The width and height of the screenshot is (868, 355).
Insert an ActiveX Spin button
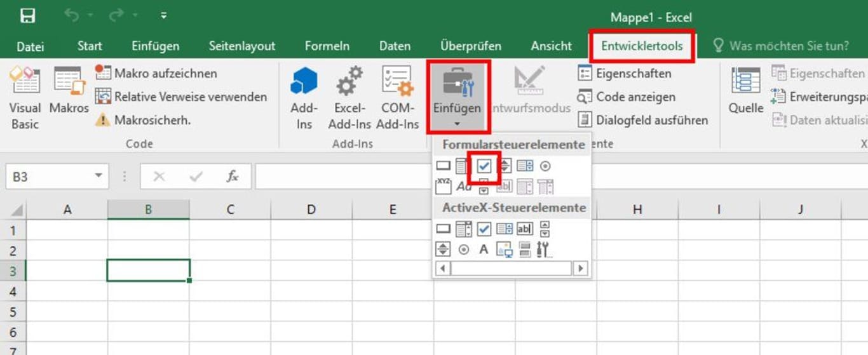[x=443, y=250]
